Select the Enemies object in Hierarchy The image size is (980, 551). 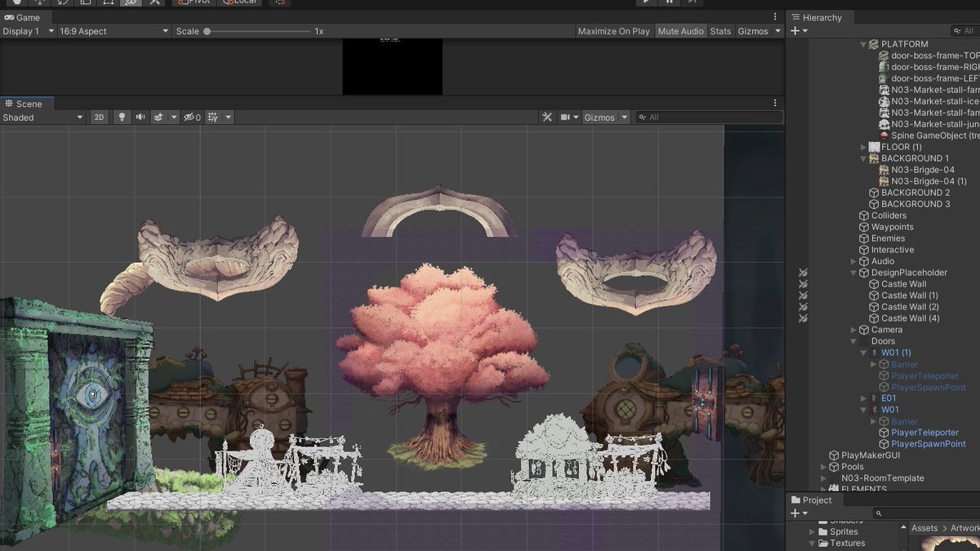point(882,238)
